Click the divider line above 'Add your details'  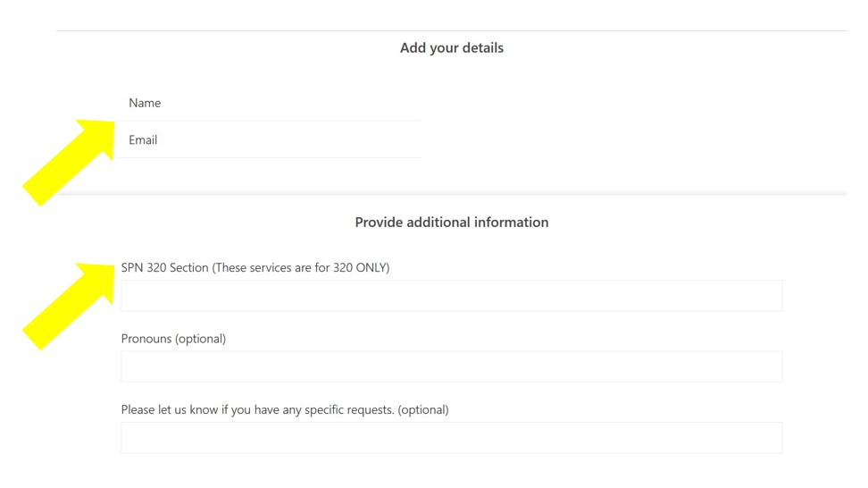coord(452,31)
